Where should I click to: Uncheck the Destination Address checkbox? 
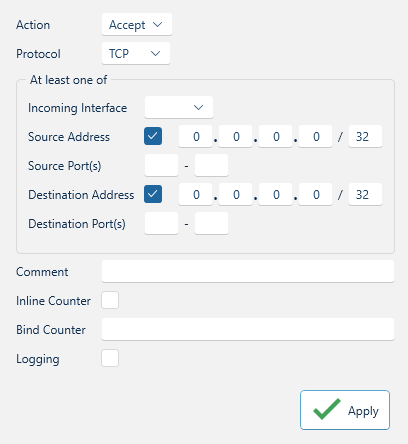[x=153, y=194]
